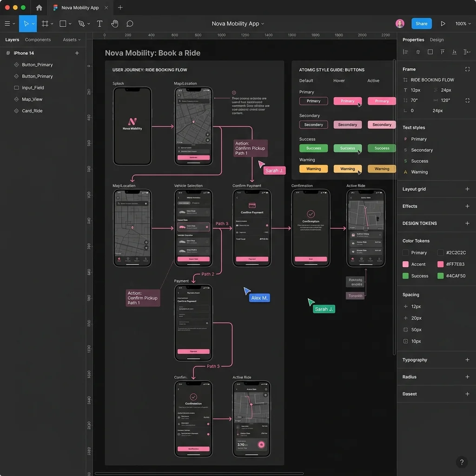Click the Primary color token swatch
The height and width of the screenshot is (476, 476).
[x=405, y=252]
